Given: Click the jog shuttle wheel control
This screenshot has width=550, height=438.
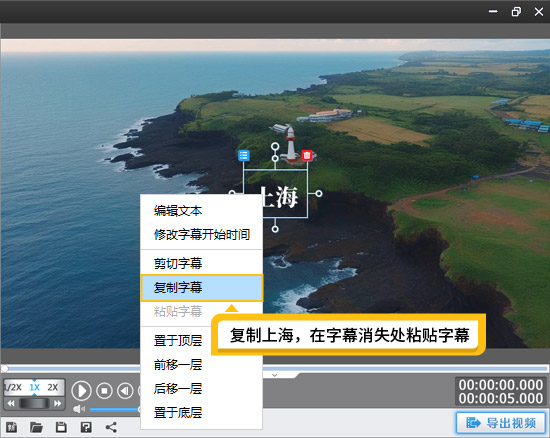Looking at the screenshot, I should click(x=34, y=403).
